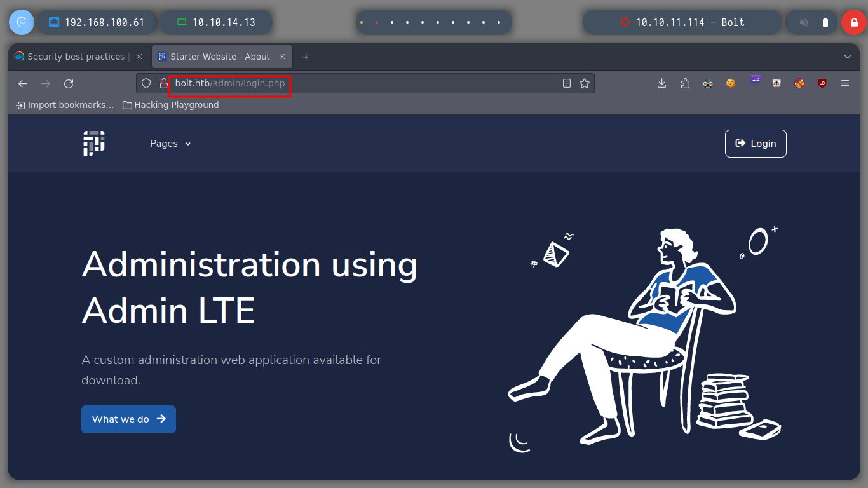The image size is (868, 488).
Task: Open the downloads panel
Action: [661, 83]
